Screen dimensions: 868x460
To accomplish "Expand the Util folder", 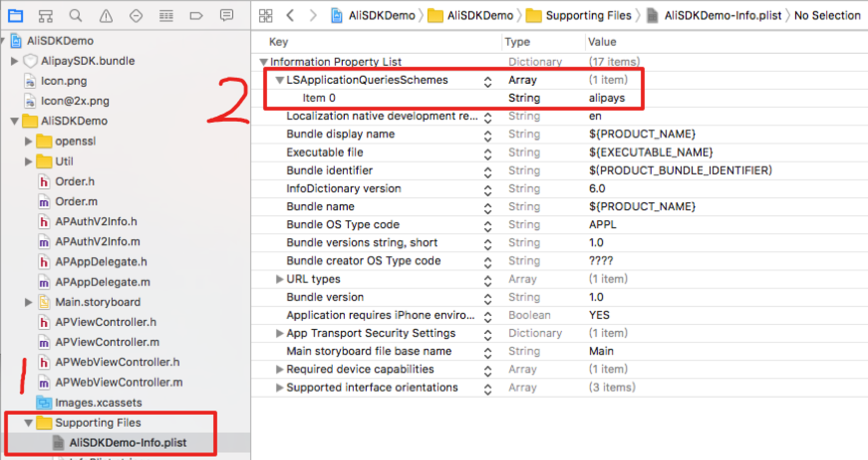I will [x=28, y=161].
